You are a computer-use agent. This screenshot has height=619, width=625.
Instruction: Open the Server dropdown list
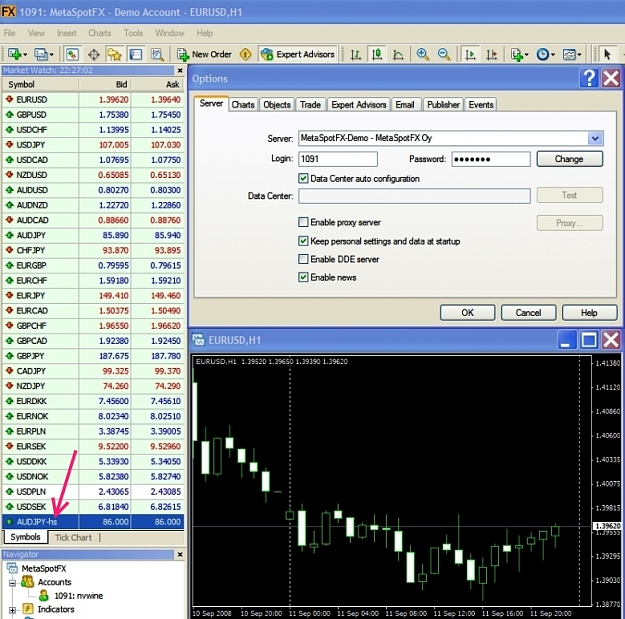coord(595,138)
